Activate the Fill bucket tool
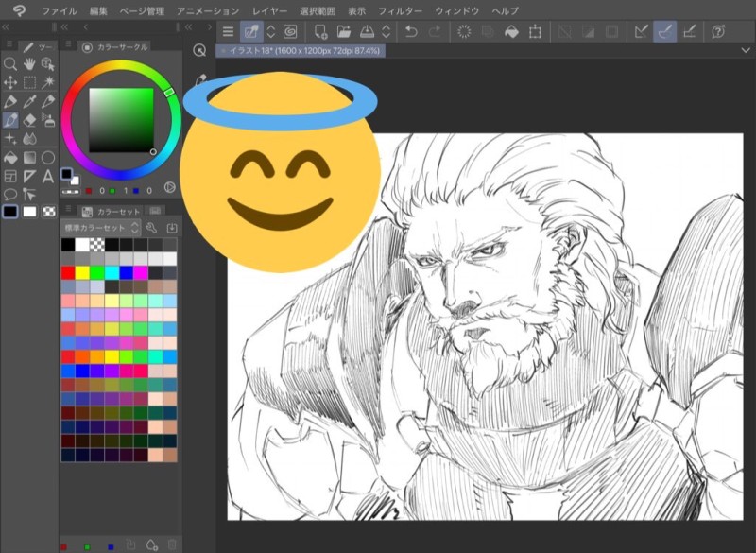This screenshot has width=756, height=553. (x=10, y=158)
